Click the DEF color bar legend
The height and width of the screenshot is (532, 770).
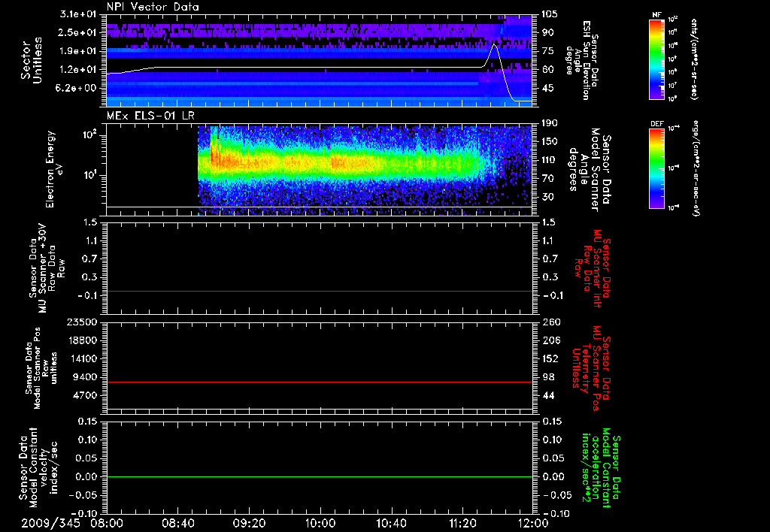point(656,168)
